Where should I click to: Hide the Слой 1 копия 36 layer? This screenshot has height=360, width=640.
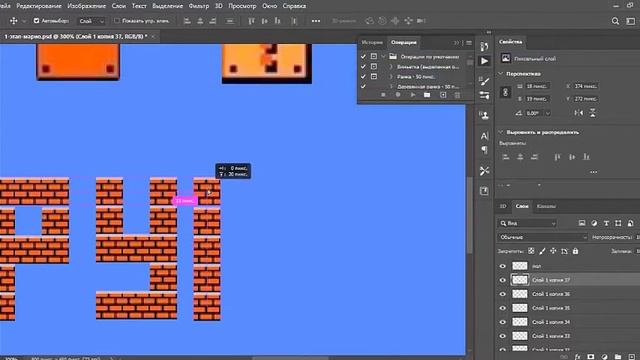502,294
